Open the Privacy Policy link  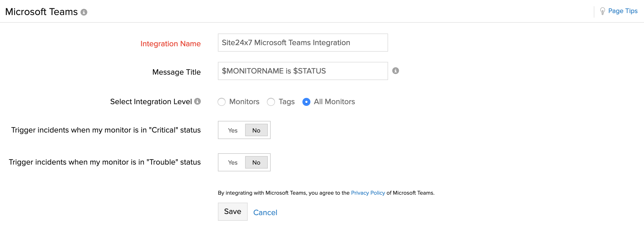tap(368, 193)
